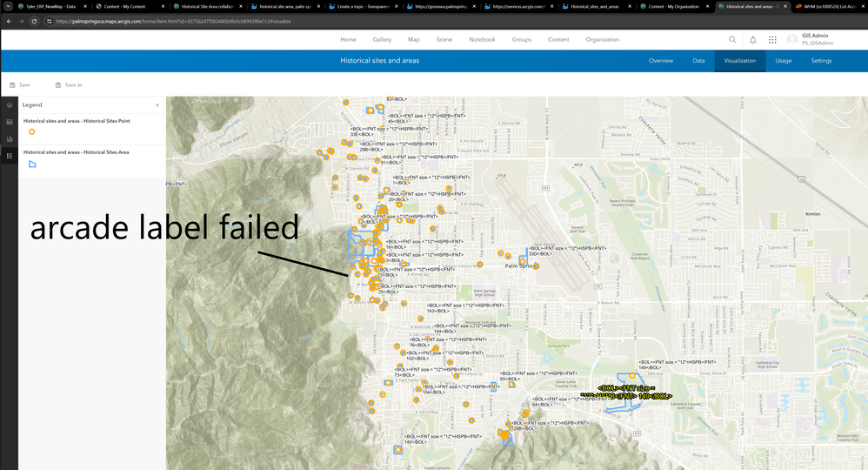
Task: Open the browser tab search dropdown
Action: tap(8, 7)
